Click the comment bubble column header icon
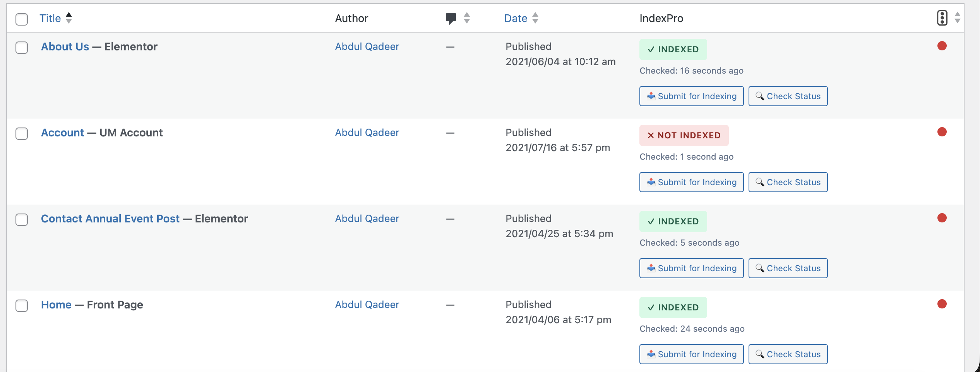The image size is (980, 372). [x=451, y=18]
